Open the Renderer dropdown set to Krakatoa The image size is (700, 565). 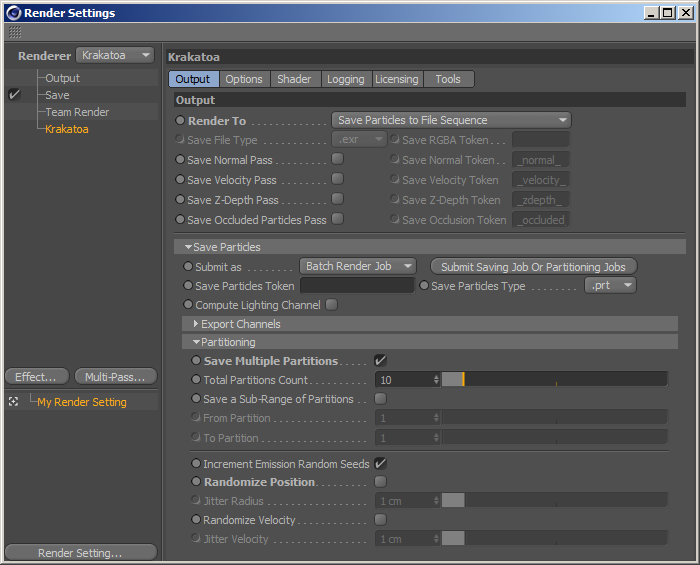click(x=115, y=55)
